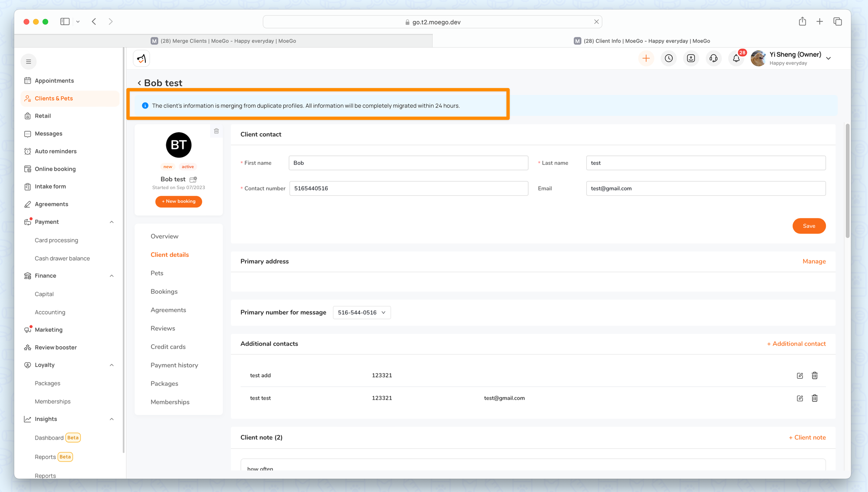
Task: Open primary number for message dropdown
Action: click(x=362, y=312)
